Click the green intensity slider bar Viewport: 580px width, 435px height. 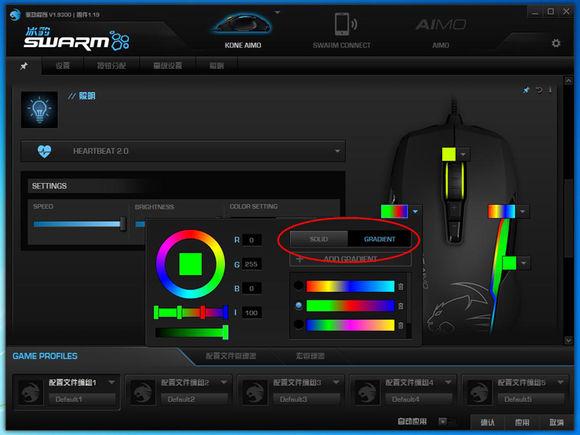click(x=192, y=332)
